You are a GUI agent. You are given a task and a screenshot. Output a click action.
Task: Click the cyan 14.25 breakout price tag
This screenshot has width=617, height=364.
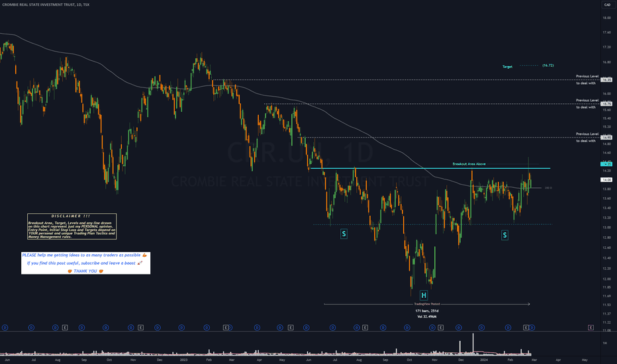tap(606, 163)
